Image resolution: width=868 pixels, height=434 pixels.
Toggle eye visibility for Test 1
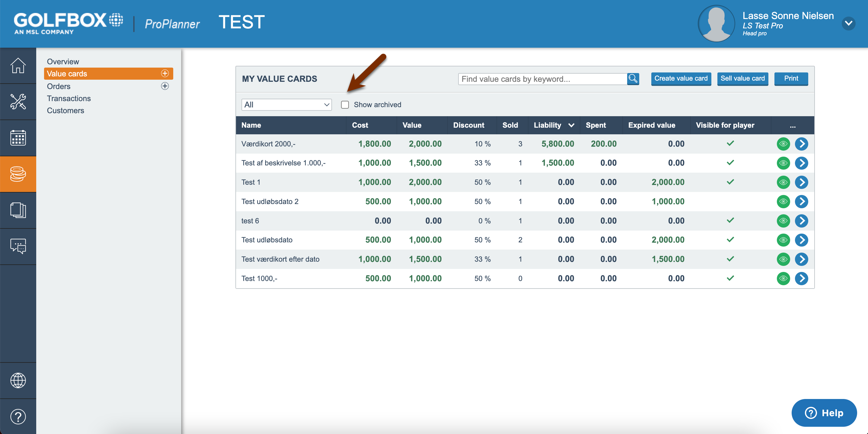pyautogui.click(x=783, y=182)
